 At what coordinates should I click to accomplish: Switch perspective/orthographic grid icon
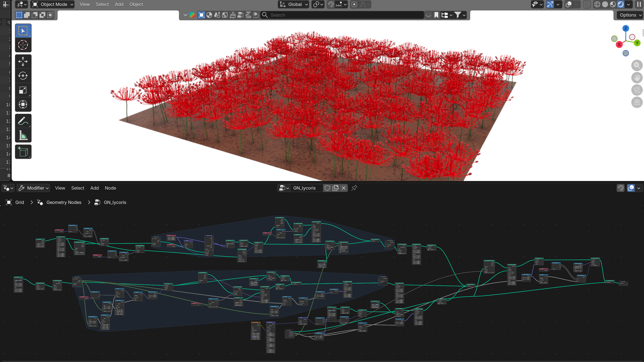(636, 102)
